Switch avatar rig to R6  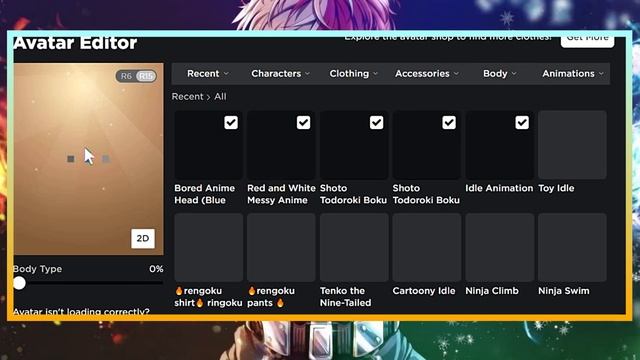[126, 76]
